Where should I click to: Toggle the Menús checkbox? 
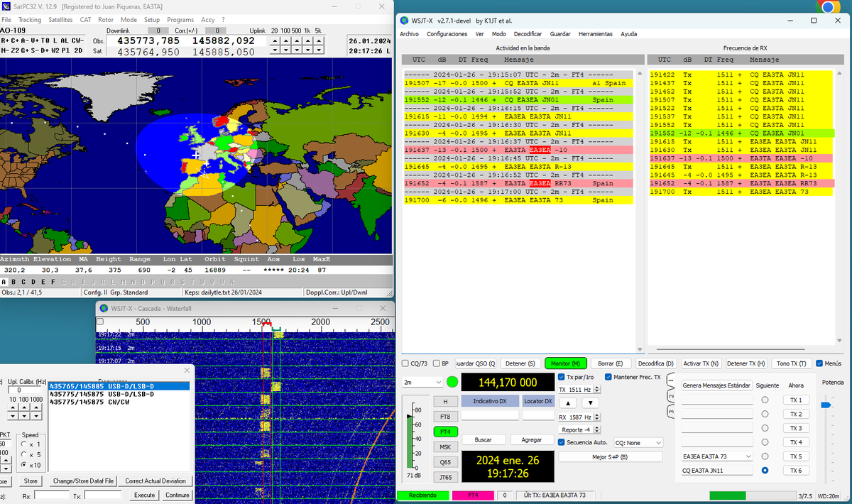click(819, 363)
